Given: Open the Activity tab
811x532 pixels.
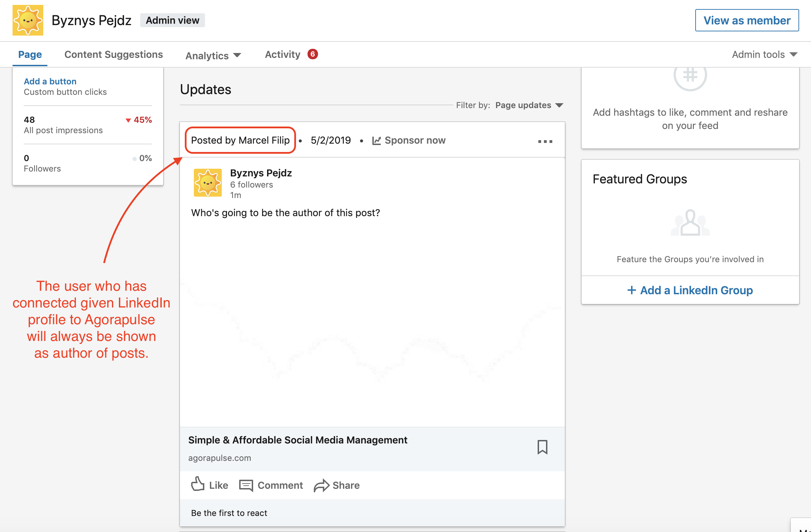Looking at the screenshot, I should (x=282, y=54).
